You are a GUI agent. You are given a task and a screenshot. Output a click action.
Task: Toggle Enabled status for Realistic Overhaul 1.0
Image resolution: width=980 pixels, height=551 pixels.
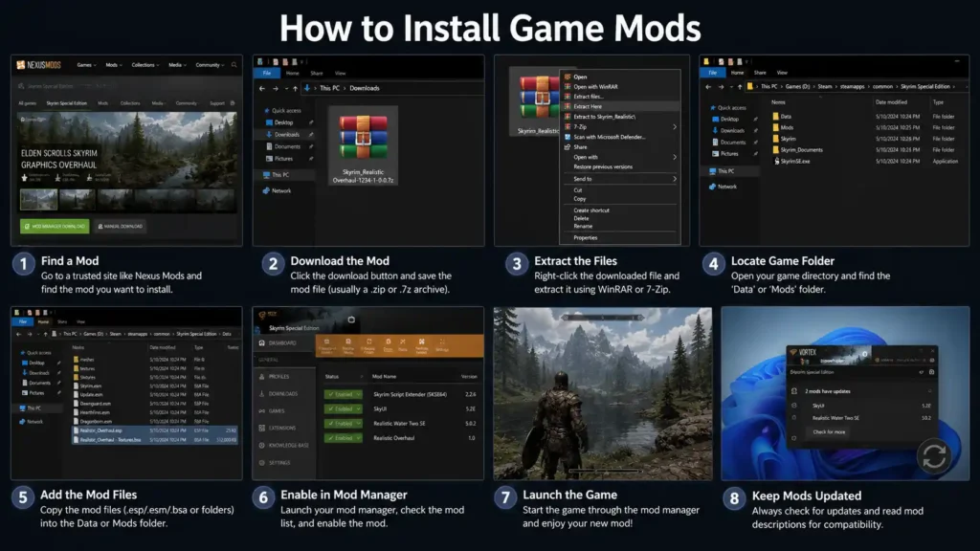click(x=344, y=438)
